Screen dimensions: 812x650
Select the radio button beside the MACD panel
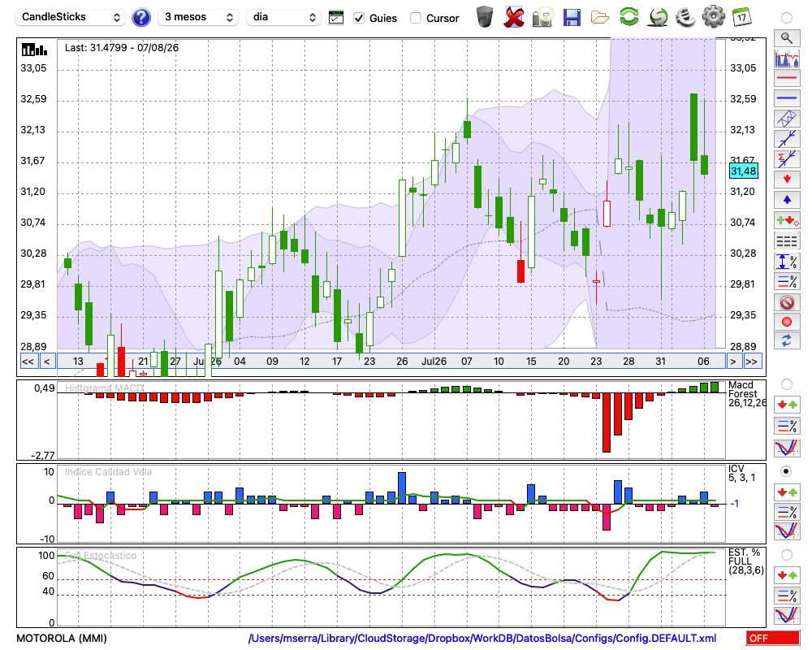787,384
